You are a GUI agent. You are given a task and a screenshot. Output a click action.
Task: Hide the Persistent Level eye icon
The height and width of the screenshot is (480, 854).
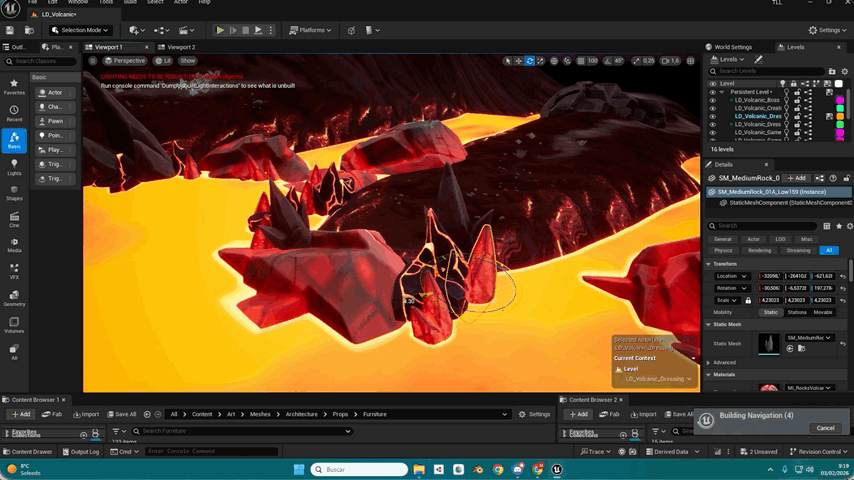[x=712, y=92]
